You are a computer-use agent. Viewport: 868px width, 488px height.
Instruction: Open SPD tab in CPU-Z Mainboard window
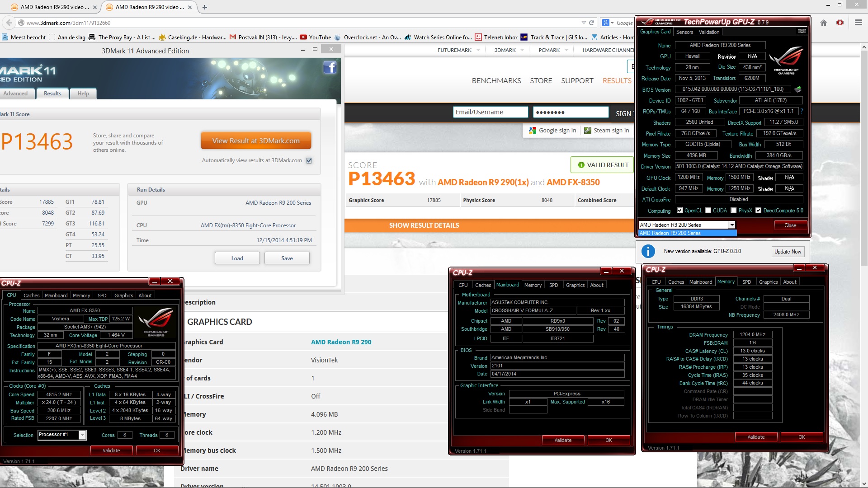[554, 285]
